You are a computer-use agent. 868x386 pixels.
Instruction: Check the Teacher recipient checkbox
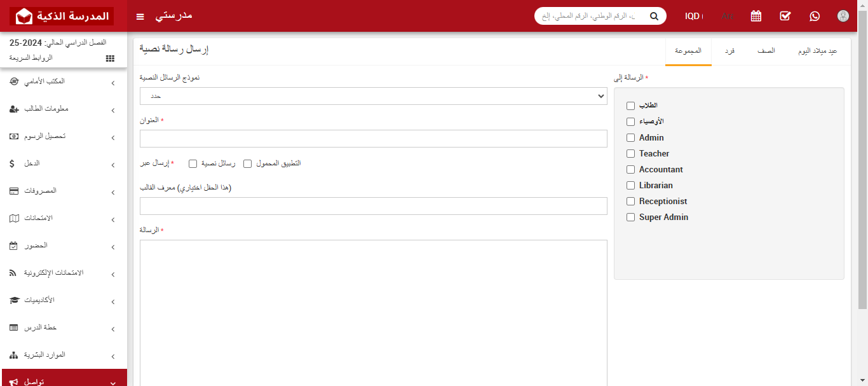631,154
